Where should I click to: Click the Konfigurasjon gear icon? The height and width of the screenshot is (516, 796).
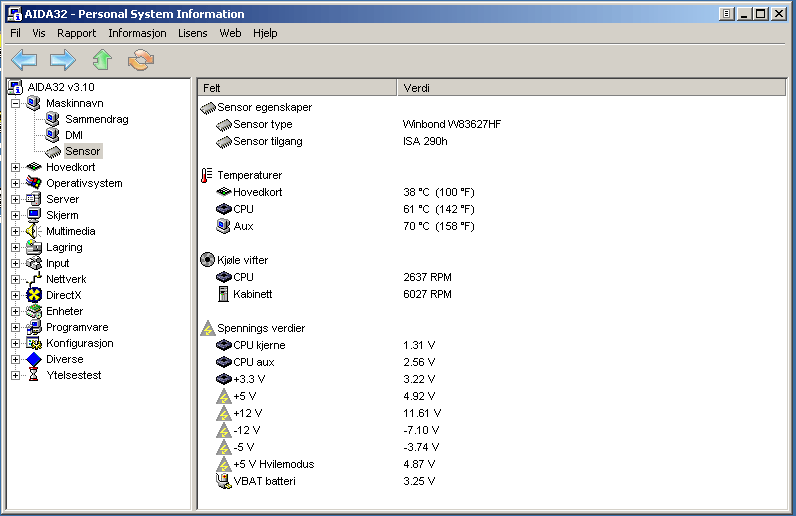click(x=34, y=343)
